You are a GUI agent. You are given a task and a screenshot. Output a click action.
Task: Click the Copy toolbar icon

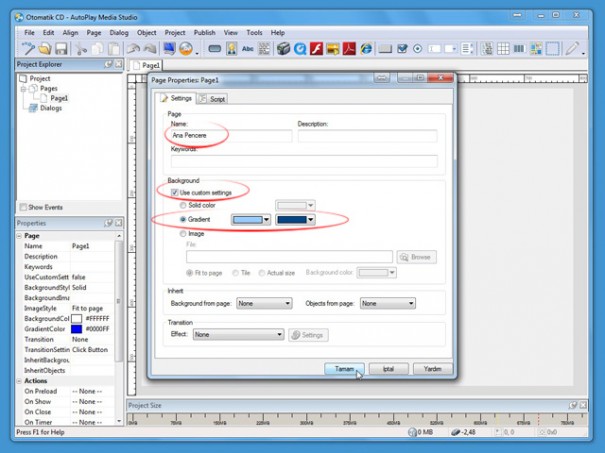coord(98,49)
